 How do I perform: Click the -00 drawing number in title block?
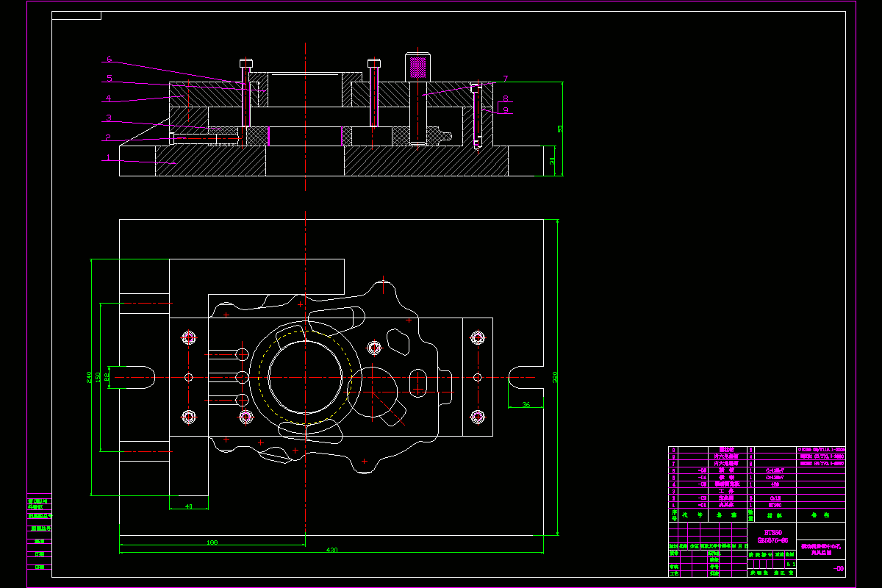click(x=839, y=569)
